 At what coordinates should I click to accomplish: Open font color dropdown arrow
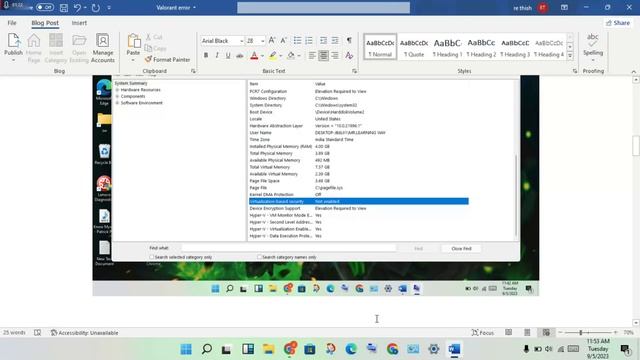click(x=262, y=56)
